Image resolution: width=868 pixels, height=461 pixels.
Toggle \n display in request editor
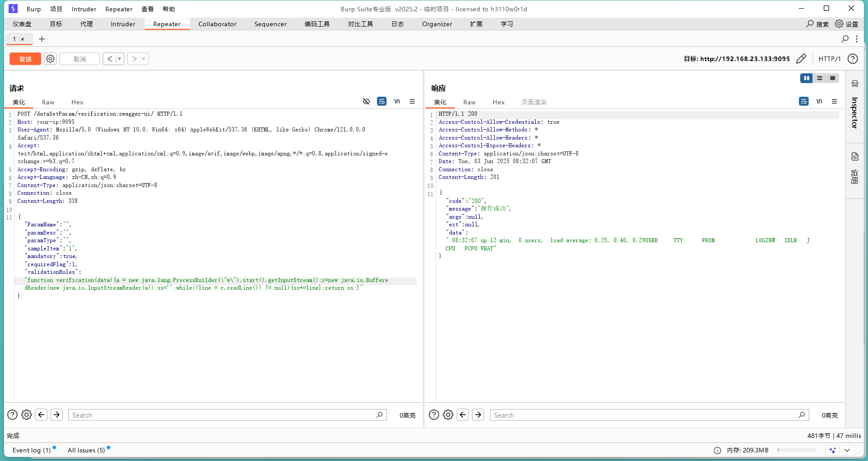[x=397, y=101]
